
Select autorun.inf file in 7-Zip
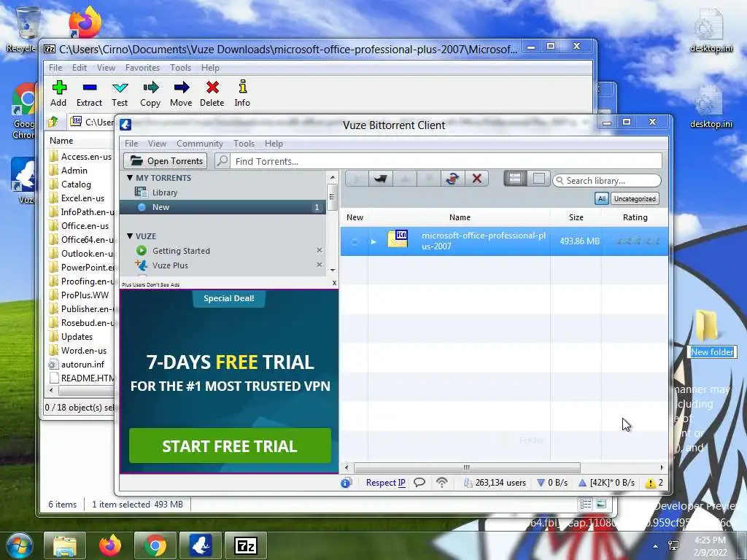81,365
